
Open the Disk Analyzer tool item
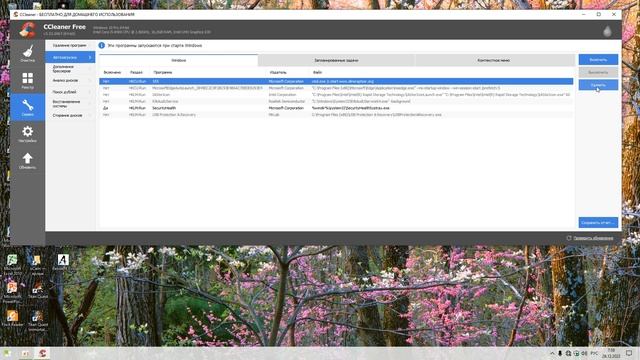[x=70, y=80]
